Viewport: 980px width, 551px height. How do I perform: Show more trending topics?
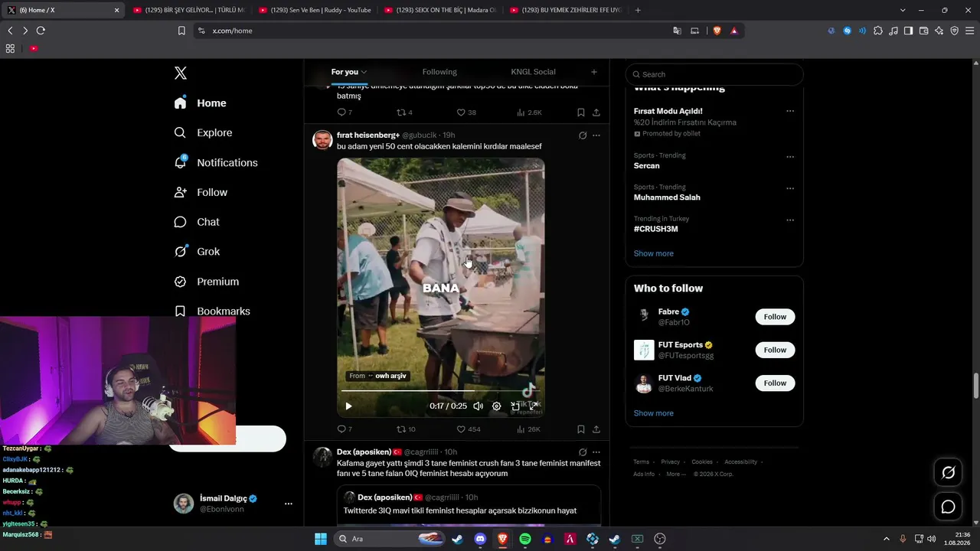click(654, 253)
